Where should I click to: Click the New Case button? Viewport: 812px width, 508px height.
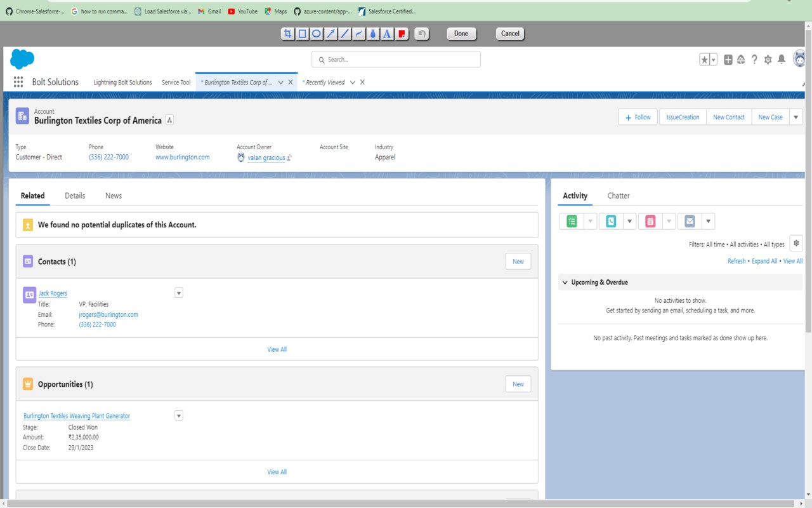[770, 117]
